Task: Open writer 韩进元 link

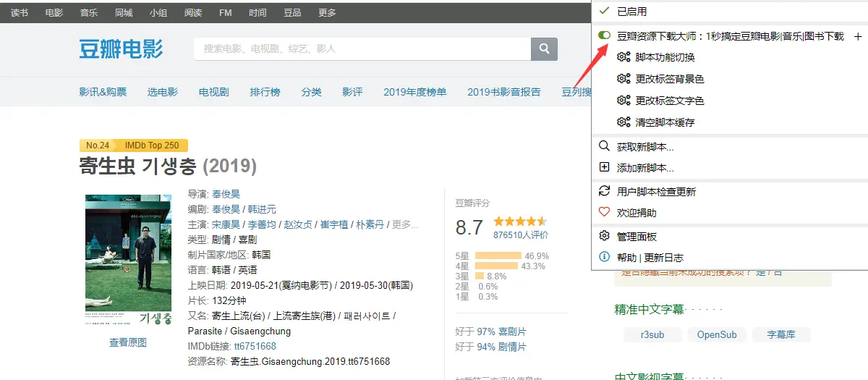Action: click(x=262, y=209)
